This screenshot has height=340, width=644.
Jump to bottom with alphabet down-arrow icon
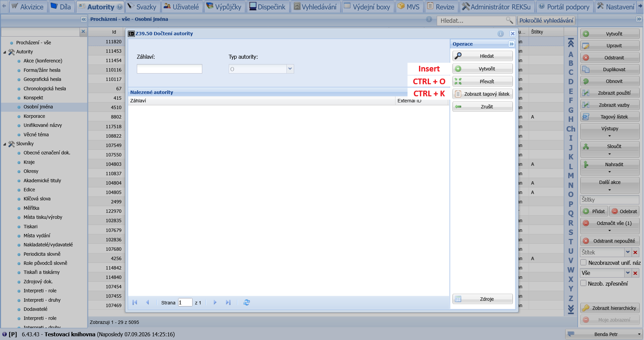571,309
